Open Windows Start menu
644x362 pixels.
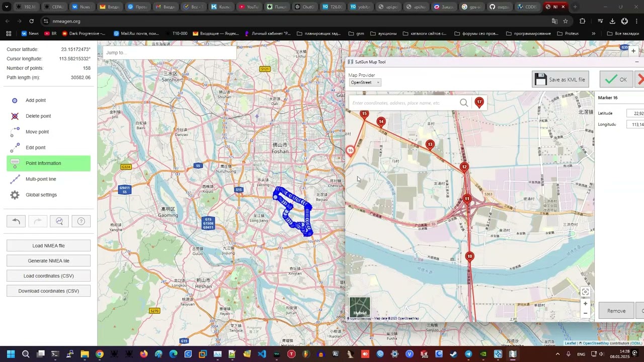tap(11, 354)
